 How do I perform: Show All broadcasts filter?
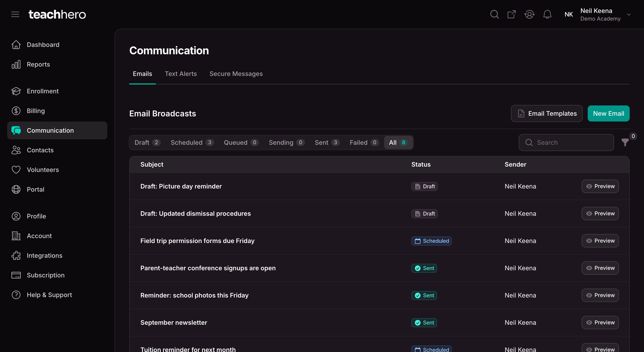click(398, 142)
